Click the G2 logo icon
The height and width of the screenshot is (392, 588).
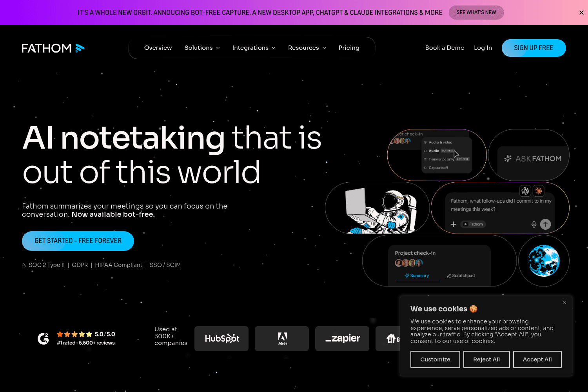pyautogui.click(x=43, y=338)
